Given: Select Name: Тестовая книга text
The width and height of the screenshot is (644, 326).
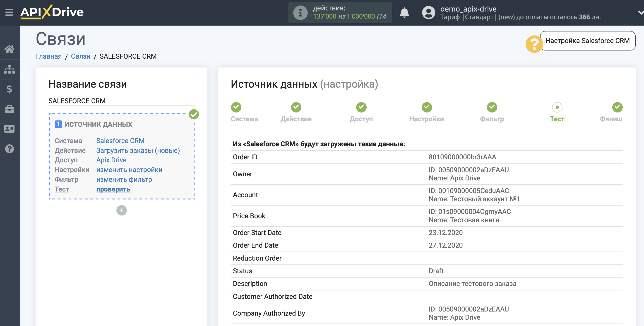Looking at the screenshot, I should [464, 220].
